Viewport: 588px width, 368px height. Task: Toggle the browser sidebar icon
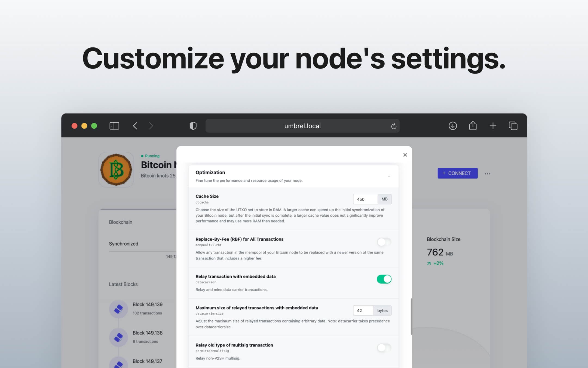(x=114, y=126)
